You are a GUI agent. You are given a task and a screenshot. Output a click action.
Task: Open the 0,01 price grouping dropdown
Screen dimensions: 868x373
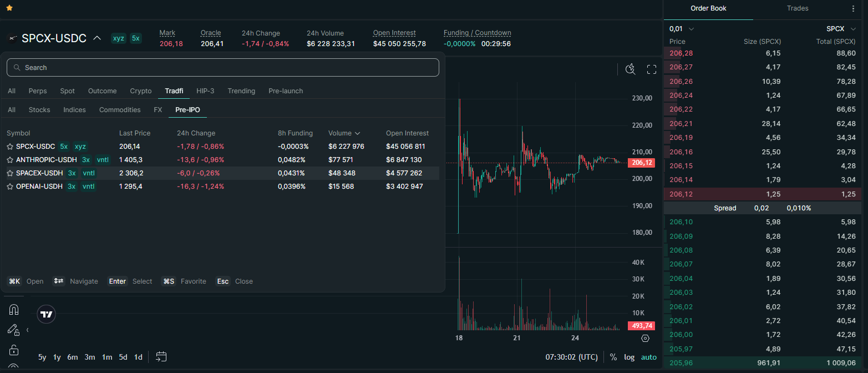[x=682, y=29]
